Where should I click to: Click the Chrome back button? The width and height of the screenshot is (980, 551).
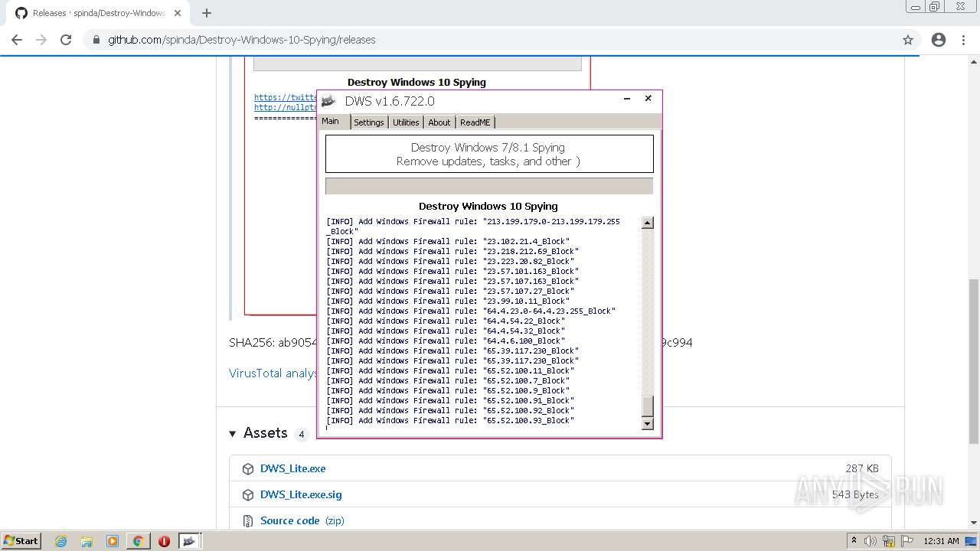coord(17,40)
